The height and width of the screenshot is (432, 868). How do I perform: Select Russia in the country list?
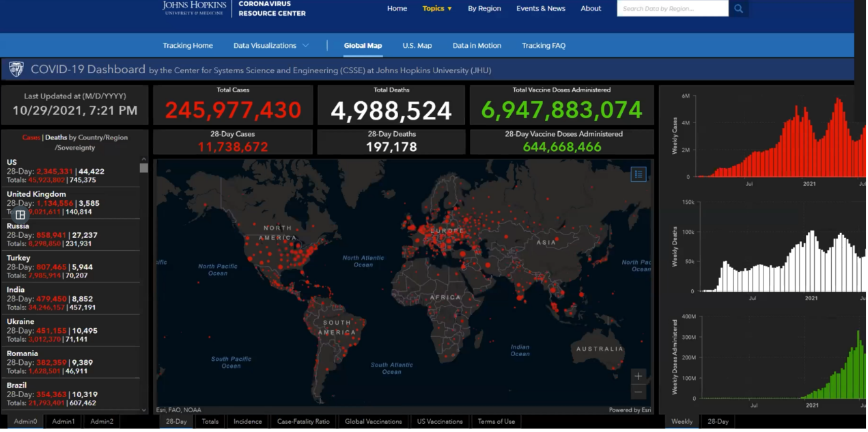click(x=70, y=234)
